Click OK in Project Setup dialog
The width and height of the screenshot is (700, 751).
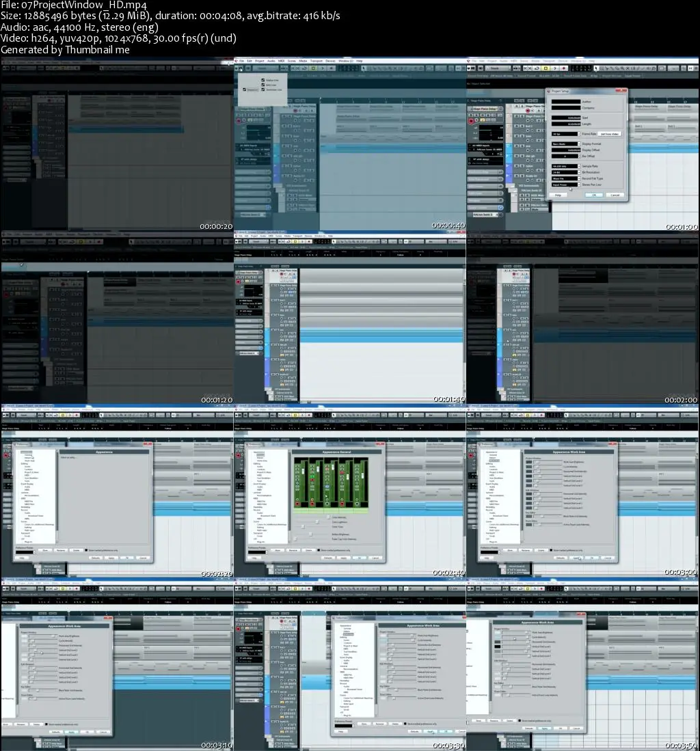pyautogui.click(x=594, y=195)
